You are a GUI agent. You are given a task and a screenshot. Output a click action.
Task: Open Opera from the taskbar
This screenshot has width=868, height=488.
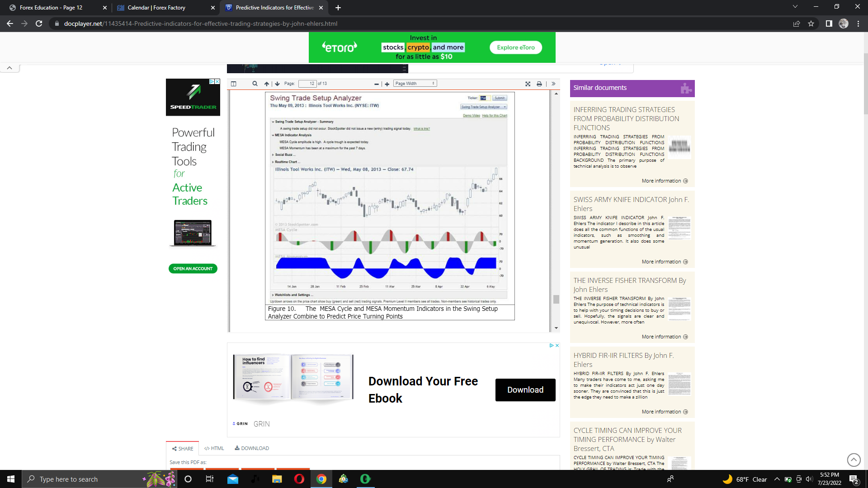[299, 479]
